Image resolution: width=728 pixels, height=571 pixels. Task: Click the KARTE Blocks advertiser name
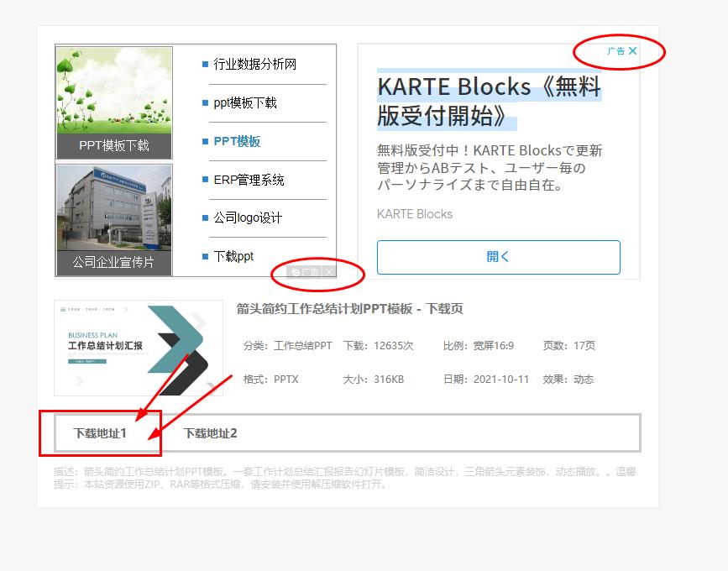(414, 214)
